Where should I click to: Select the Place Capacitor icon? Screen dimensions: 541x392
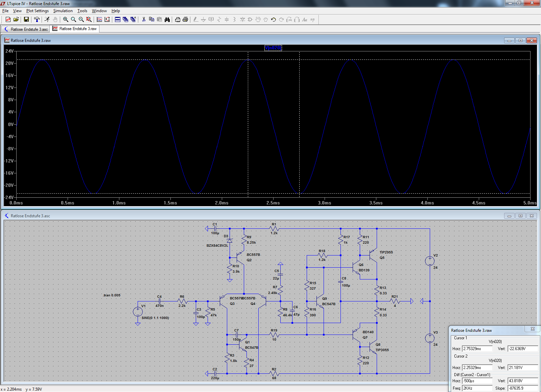[227, 20]
